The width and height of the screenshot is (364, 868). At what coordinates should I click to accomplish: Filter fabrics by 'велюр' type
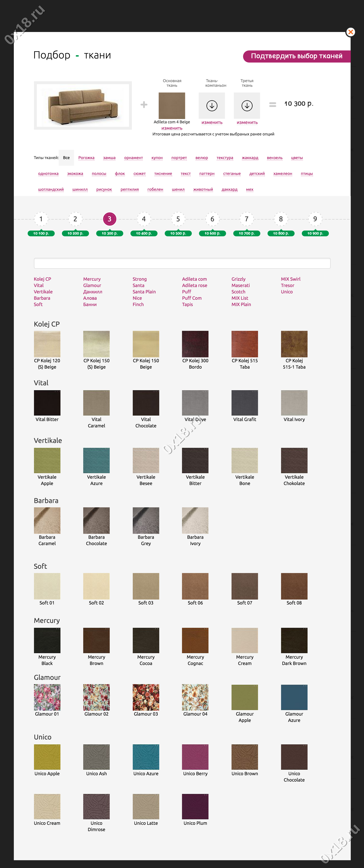point(202,158)
